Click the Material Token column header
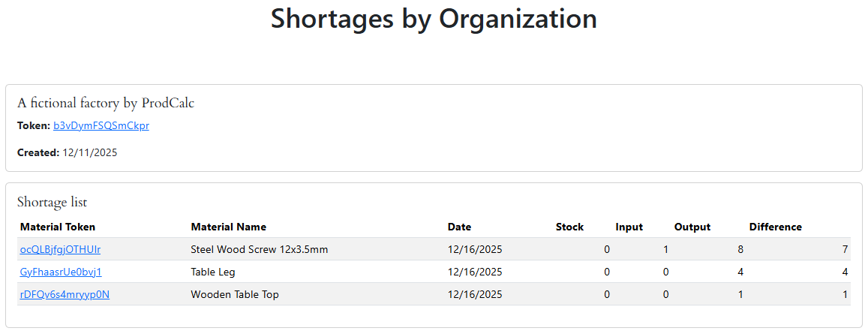868x331 pixels. 58,227
